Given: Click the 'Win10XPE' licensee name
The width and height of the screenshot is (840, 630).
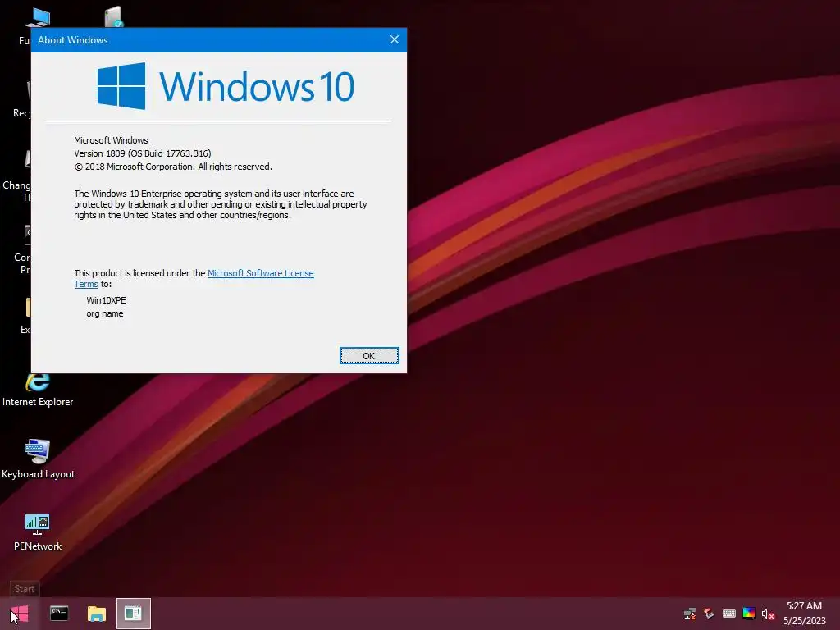Looking at the screenshot, I should [x=106, y=300].
